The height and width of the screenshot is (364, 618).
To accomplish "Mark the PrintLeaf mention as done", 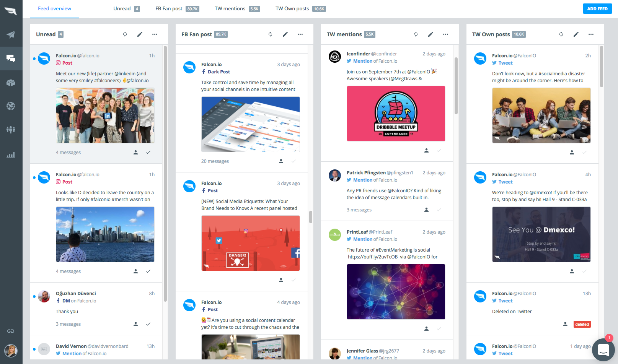I will tap(439, 328).
